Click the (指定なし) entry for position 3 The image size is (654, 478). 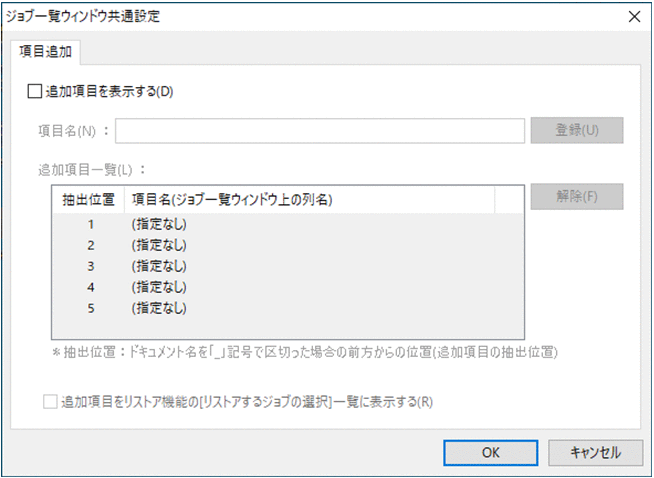[159, 265]
